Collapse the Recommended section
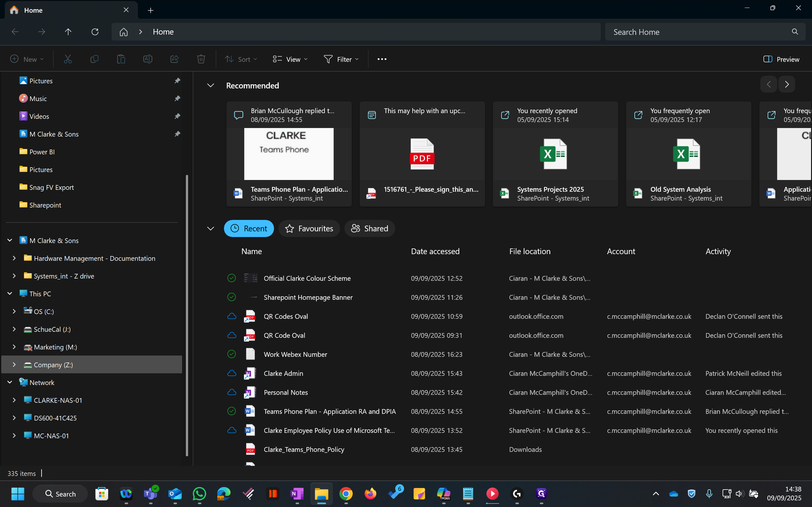Screen dimensions: 812x507 (210, 86)
